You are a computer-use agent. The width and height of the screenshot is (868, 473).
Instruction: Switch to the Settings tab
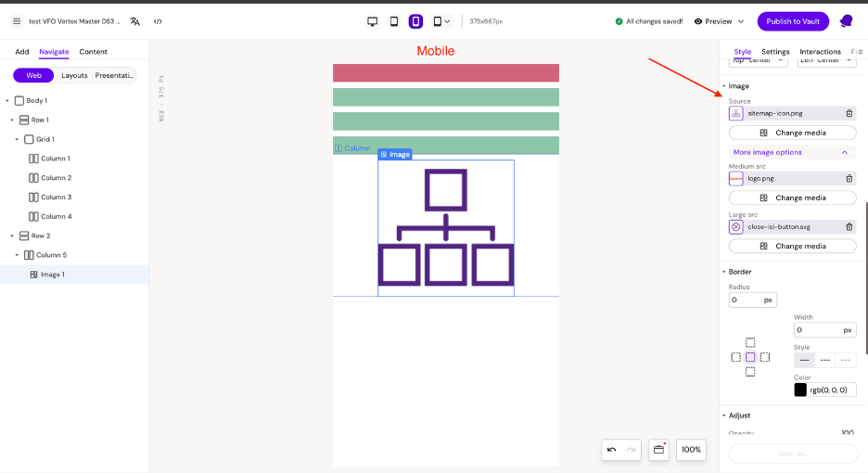click(775, 52)
